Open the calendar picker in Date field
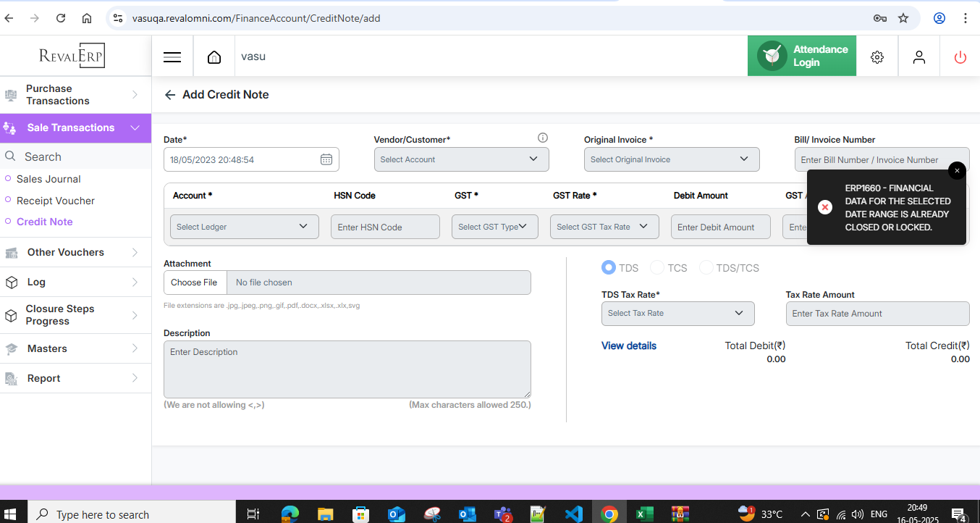 coord(326,159)
